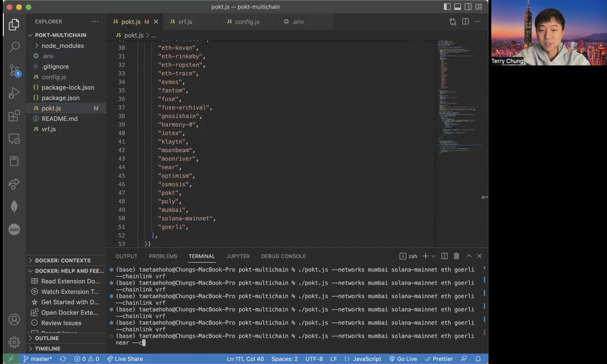Open the DEBUG CONSOLE panel tab
The height and width of the screenshot is (364, 607).
coord(284,256)
